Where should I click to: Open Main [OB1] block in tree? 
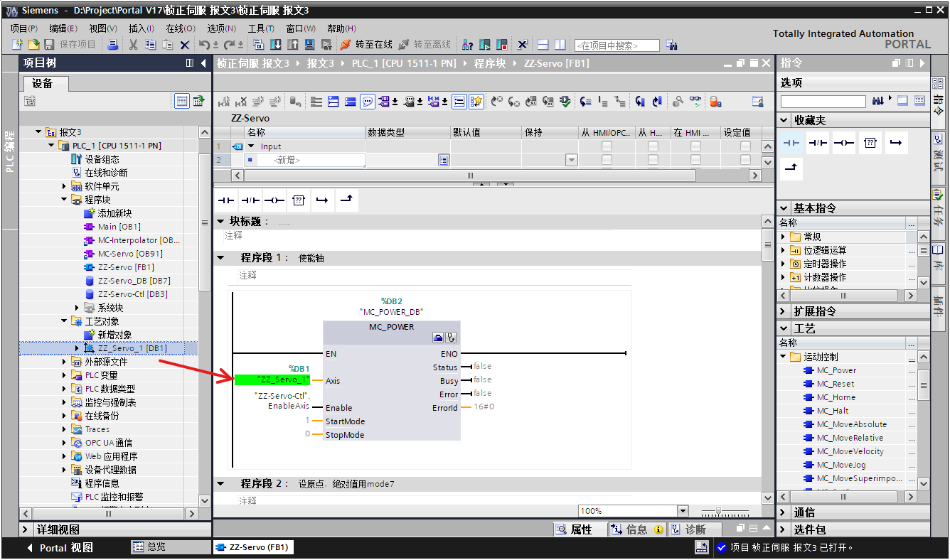pyautogui.click(x=119, y=227)
